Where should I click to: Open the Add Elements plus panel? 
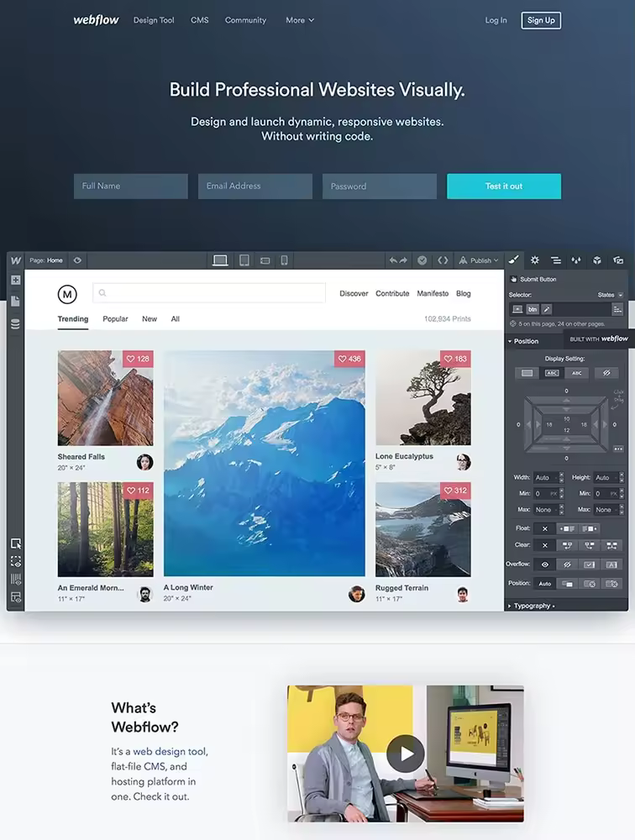tap(16, 280)
